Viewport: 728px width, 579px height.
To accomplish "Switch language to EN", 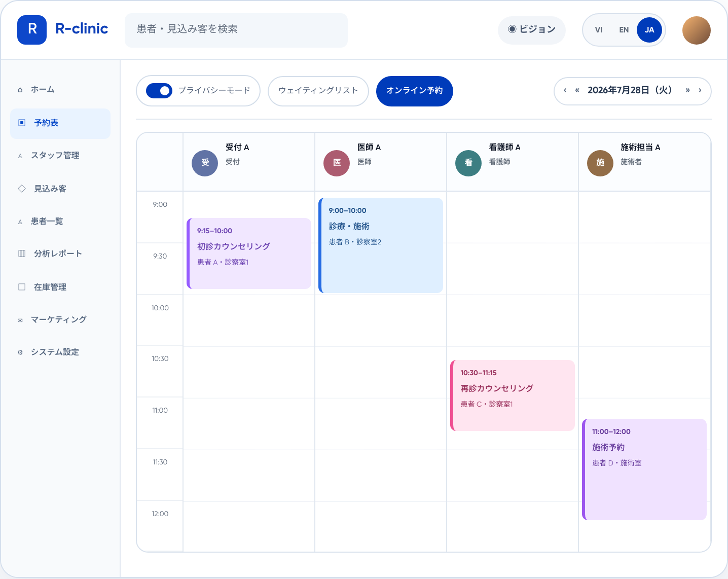I will [x=624, y=30].
